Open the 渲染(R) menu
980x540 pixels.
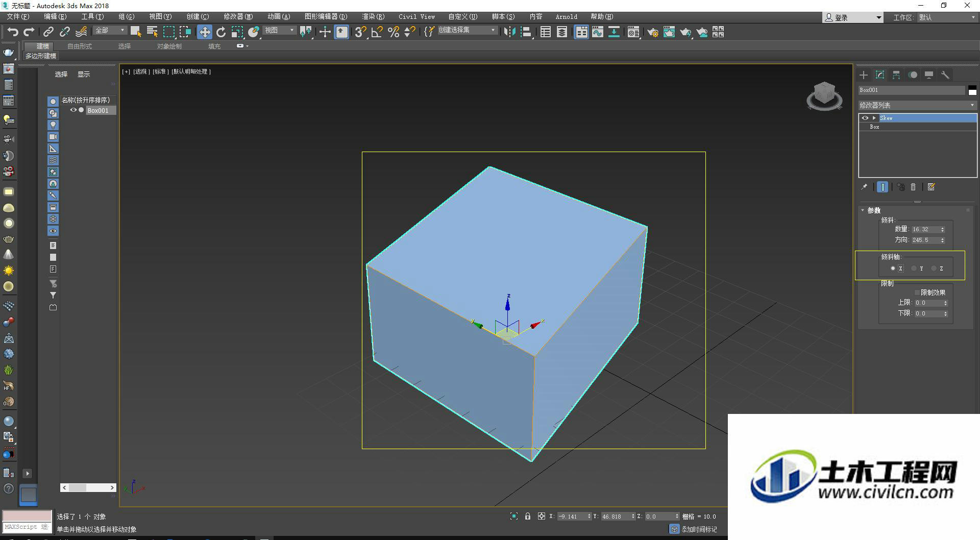pos(373,17)
